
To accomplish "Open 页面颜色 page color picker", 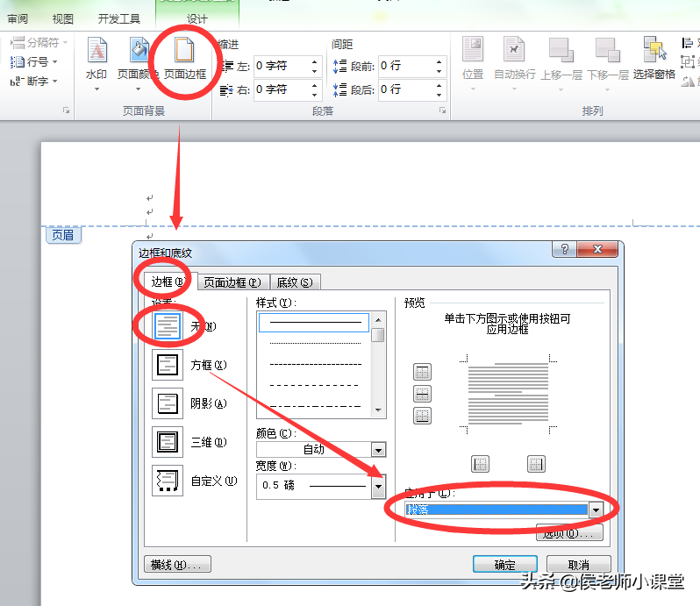I will [x=138, y=62].
